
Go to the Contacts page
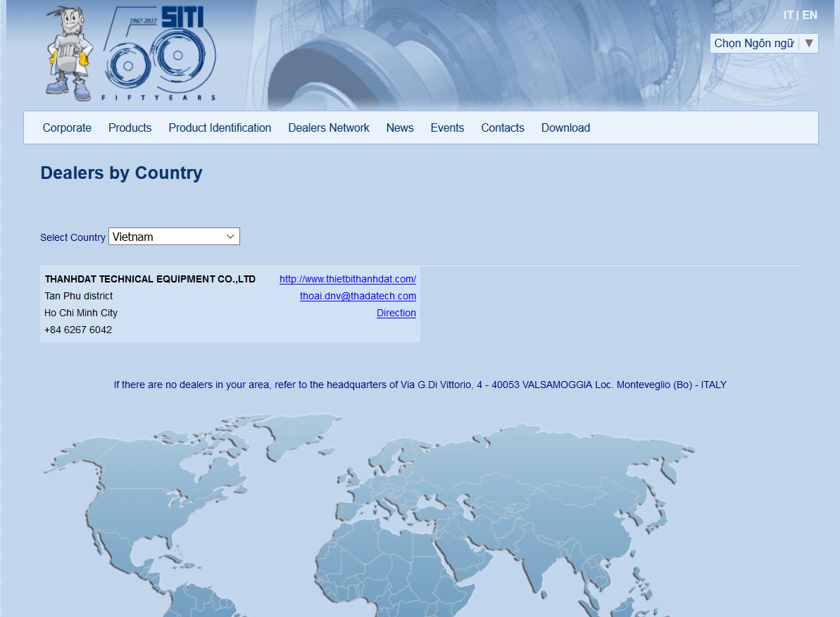pyautogui.click(x=503, y=127)
